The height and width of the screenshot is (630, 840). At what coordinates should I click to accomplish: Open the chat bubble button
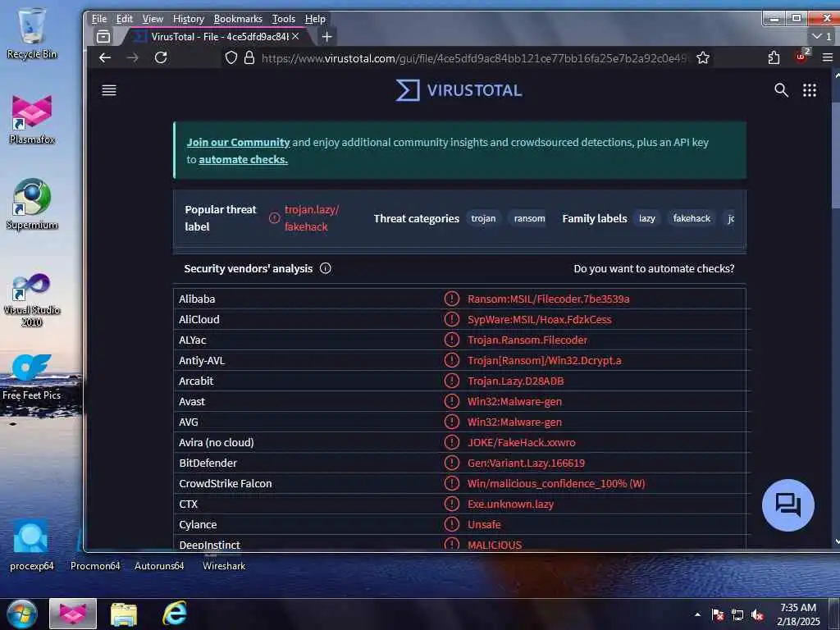tap(788, 504)
